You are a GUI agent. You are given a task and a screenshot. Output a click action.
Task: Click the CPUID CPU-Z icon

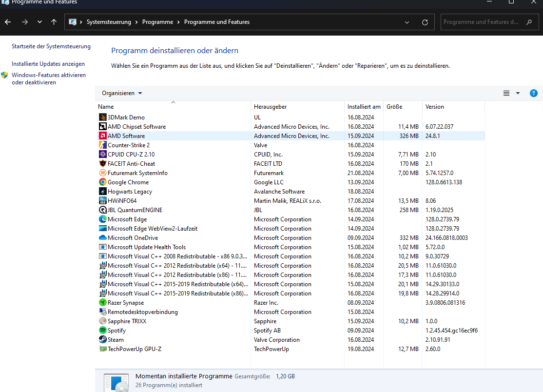click(x=102, y=155)
